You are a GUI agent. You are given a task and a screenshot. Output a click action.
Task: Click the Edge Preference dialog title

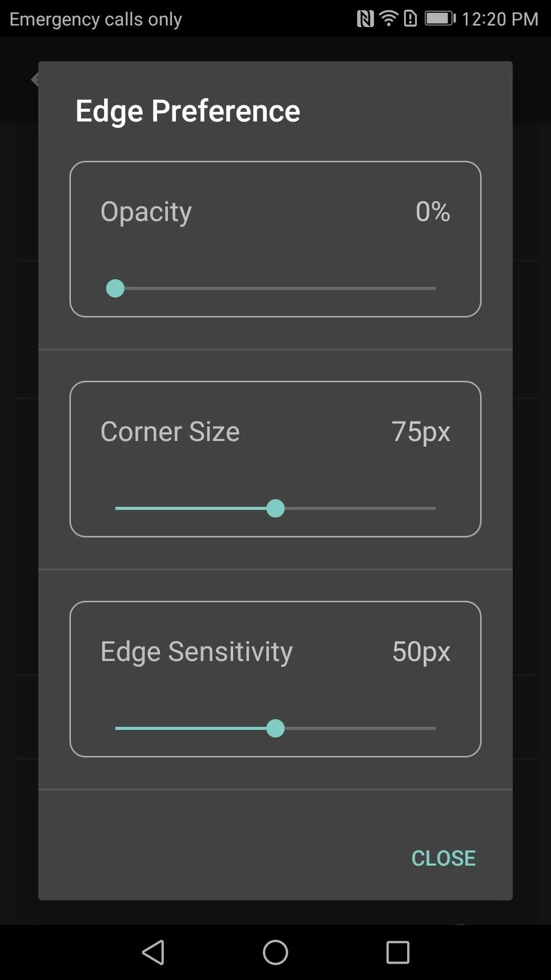click(188, 111)
